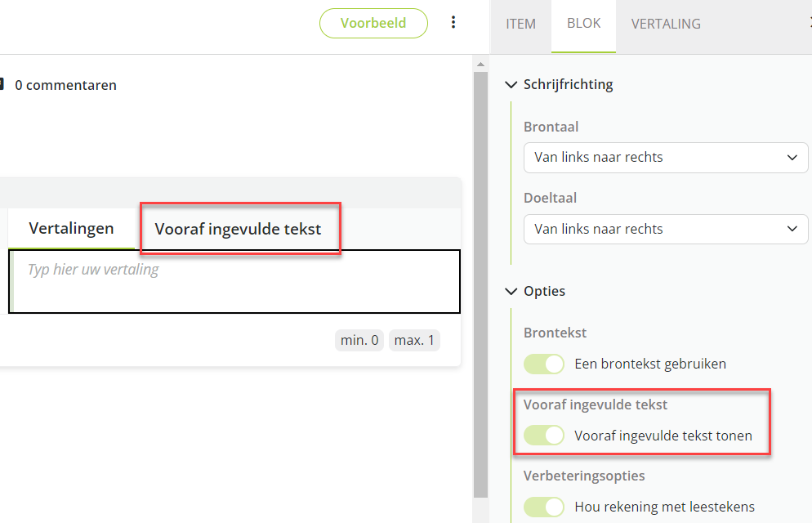This screenshot has height=523, width=812.
Task: Click the arrow right of the VERTALING tab
Action: tap(808, 24)
